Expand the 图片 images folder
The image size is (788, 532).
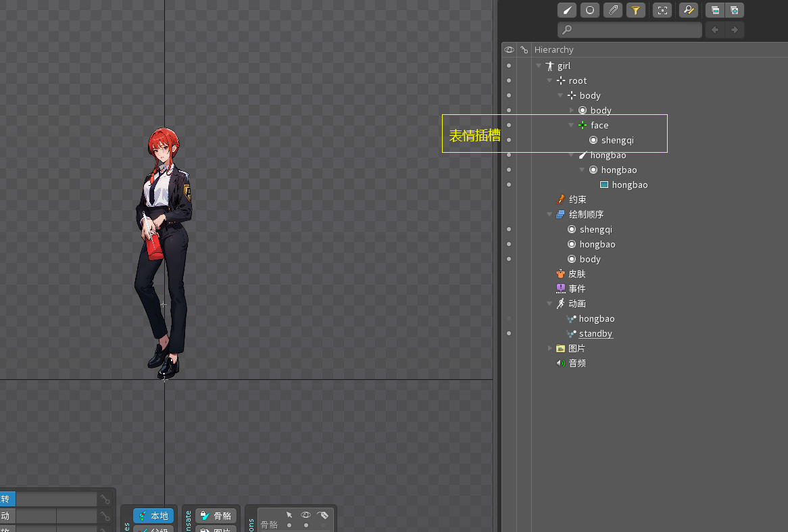coord(549,348)
